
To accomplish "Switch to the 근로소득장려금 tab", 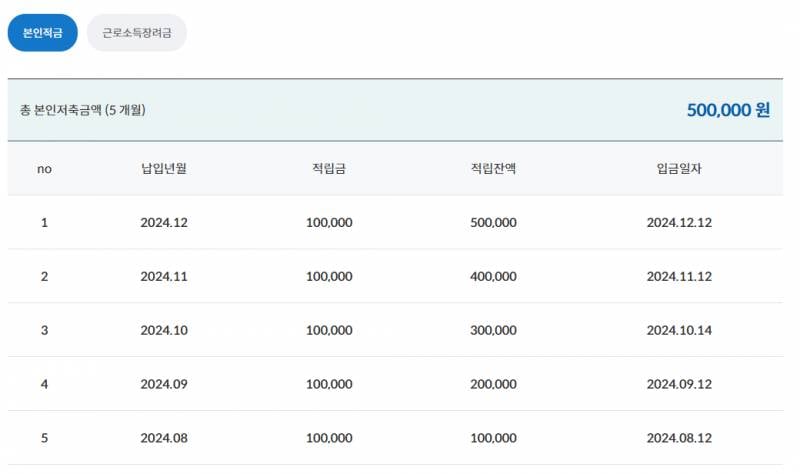I will [137, 33].
